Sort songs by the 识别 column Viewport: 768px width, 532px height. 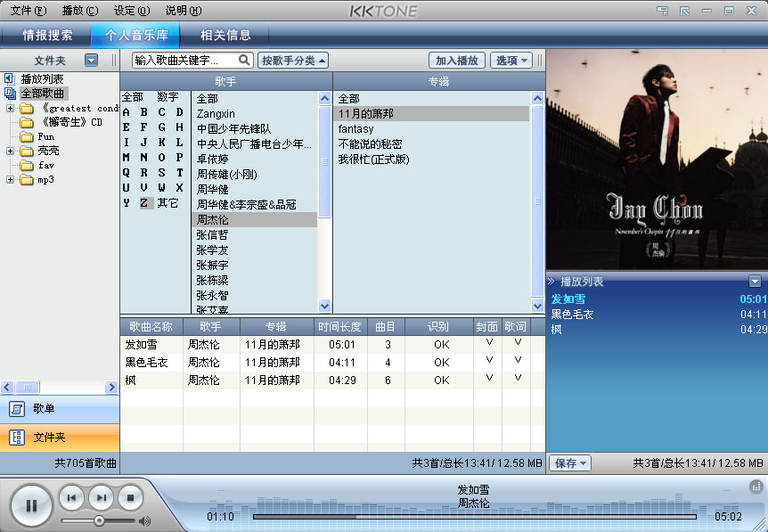pos(439,326)
